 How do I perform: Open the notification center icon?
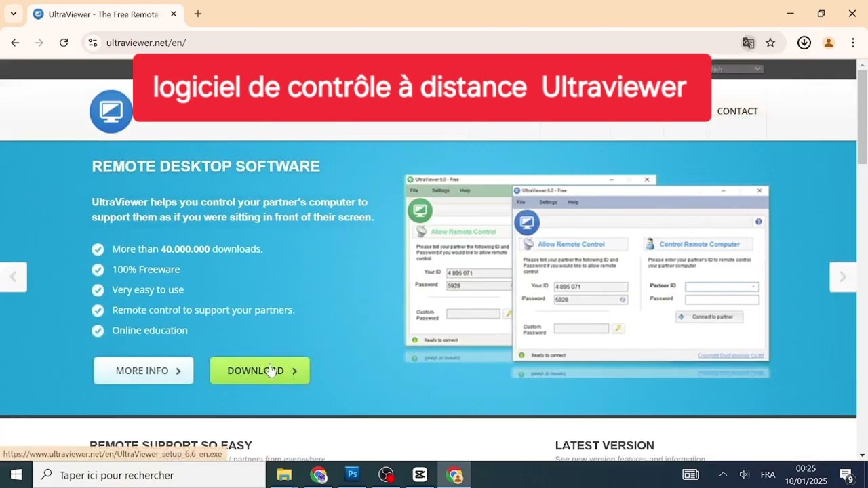[846, 474]
